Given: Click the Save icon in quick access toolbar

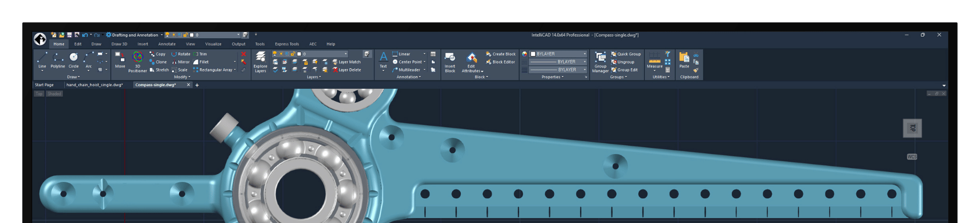Looking at the screenshot, I should pyautogui.click(x=69, y=35).
